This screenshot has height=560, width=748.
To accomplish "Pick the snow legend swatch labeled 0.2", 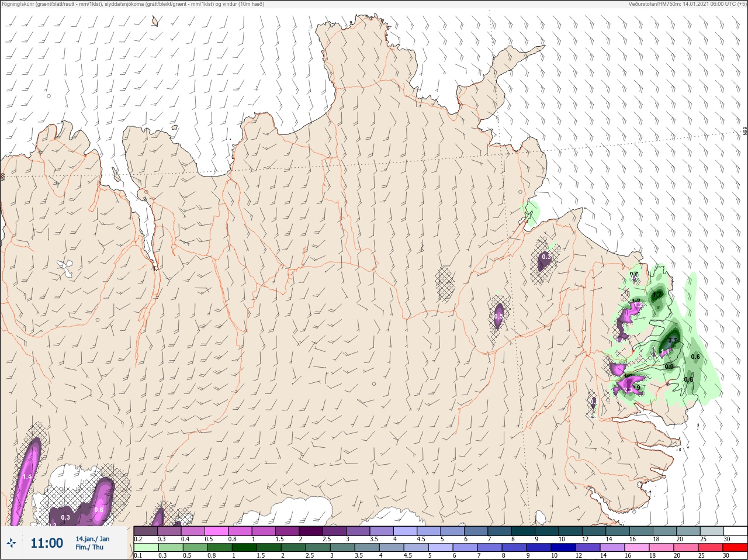I will [146, 531].
